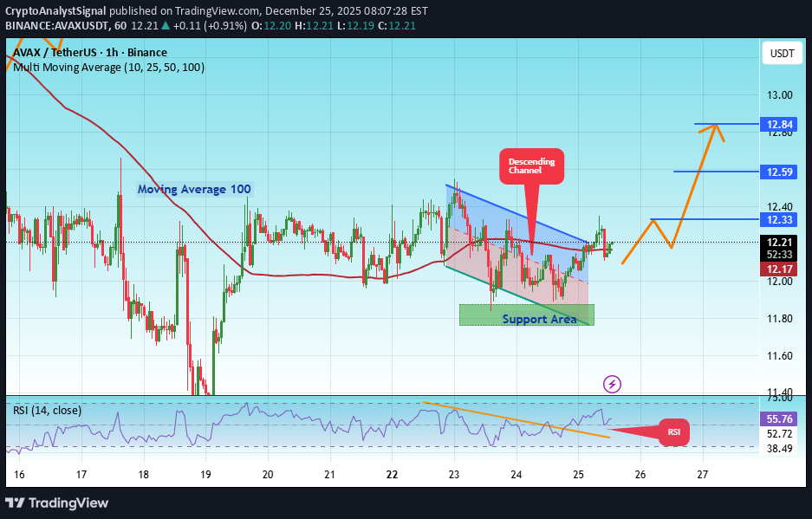812x519 pixels.
Task: Open the RSI (14, close) indicator legend
Action: point(51,410)
